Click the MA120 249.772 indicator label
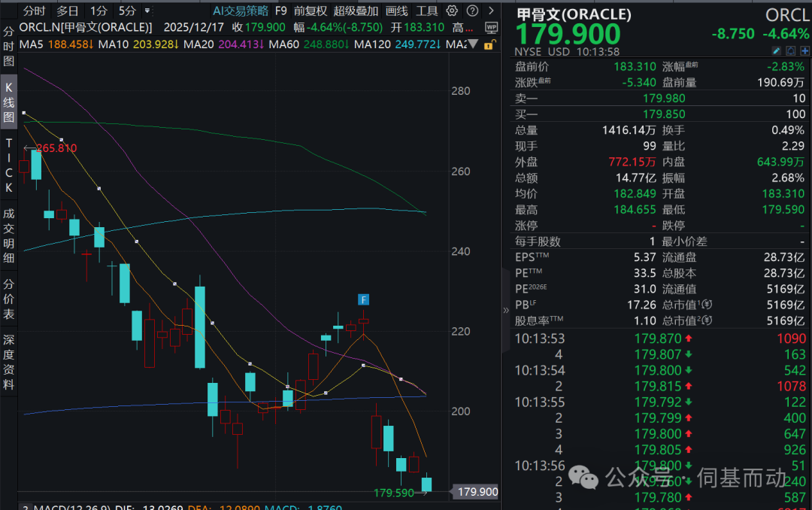This screenshot has width=812, height=510. click(398, 44)
